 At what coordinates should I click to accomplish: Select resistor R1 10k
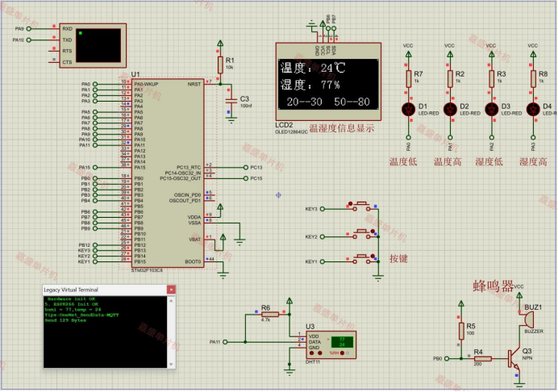[x=220, y=65]
